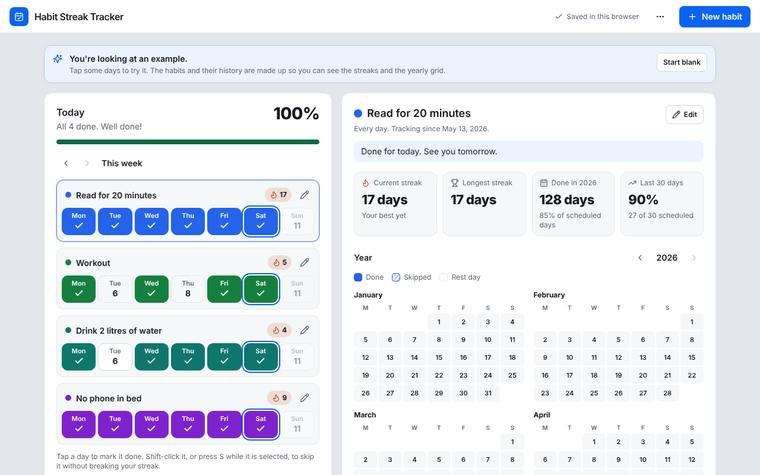
Task: Click the calendar icon on Done in 2026 card
Action: 544,183
